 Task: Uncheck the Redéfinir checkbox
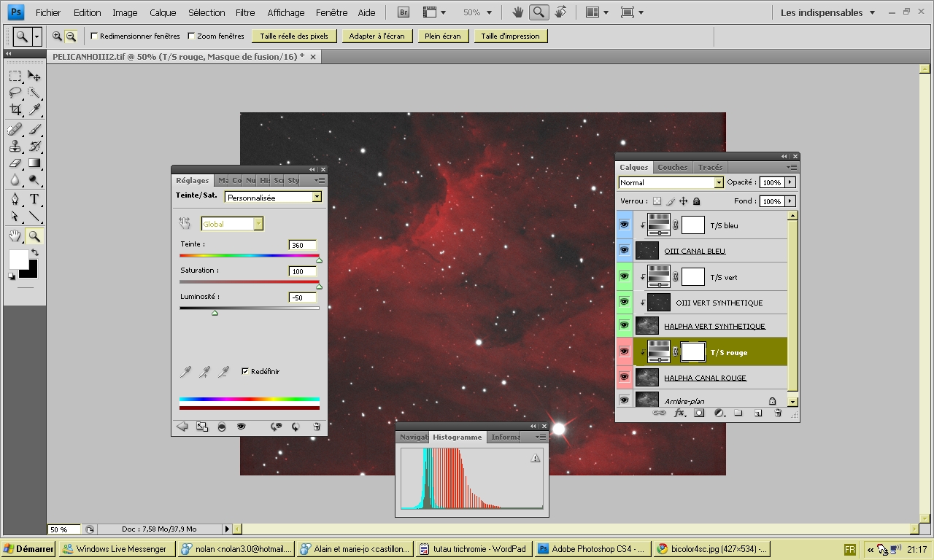tap(244, 371)
